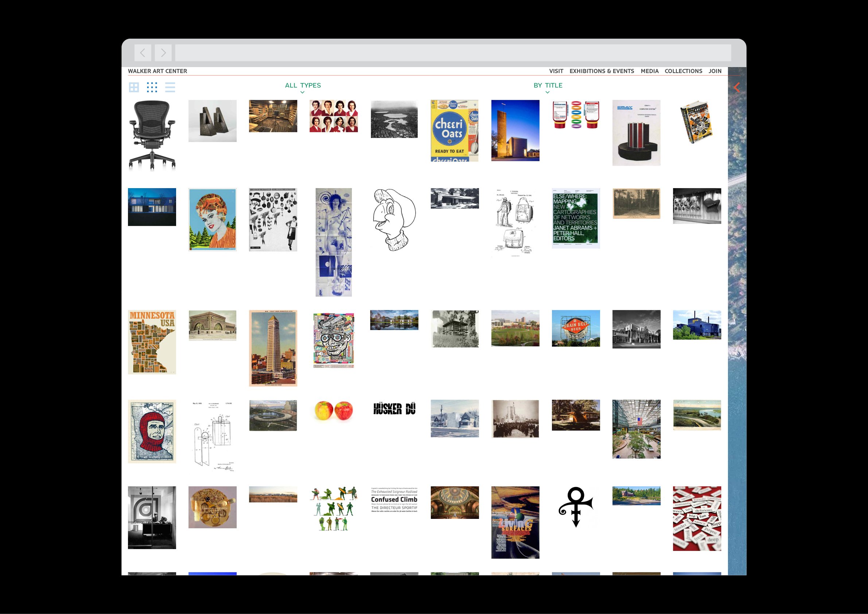The image size is (868, 614).
Task: Open the MEDIA navigation link
Action: [x=649, y=71]
